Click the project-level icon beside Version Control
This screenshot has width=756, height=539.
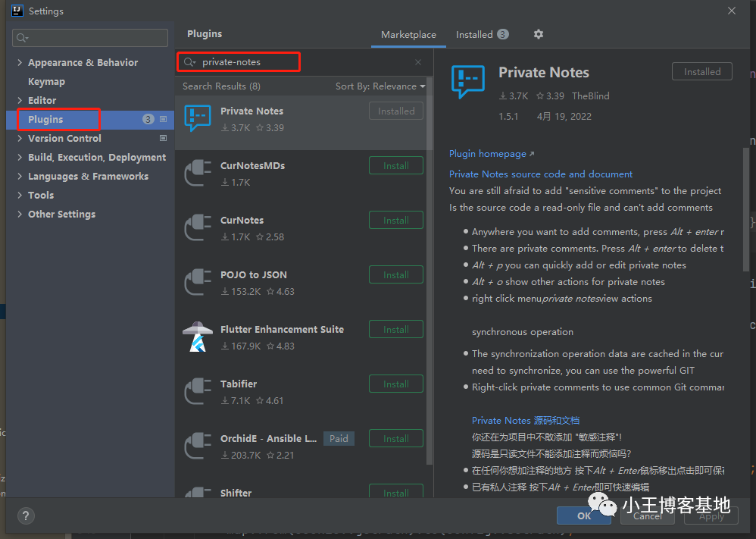click(x=163, y=138)
